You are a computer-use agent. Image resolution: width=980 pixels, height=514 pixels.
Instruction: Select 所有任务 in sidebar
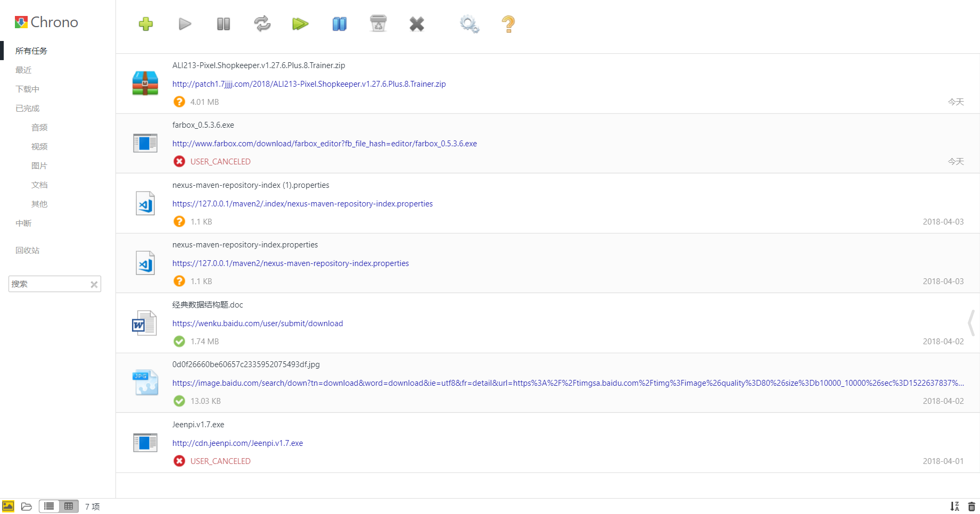tap(31, 51)
